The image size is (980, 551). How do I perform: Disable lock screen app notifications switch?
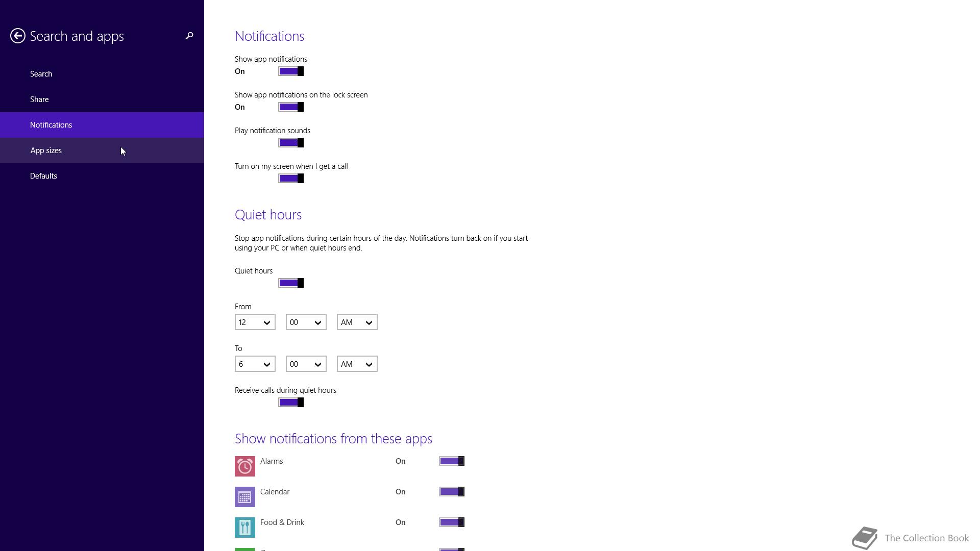point(291,107)
